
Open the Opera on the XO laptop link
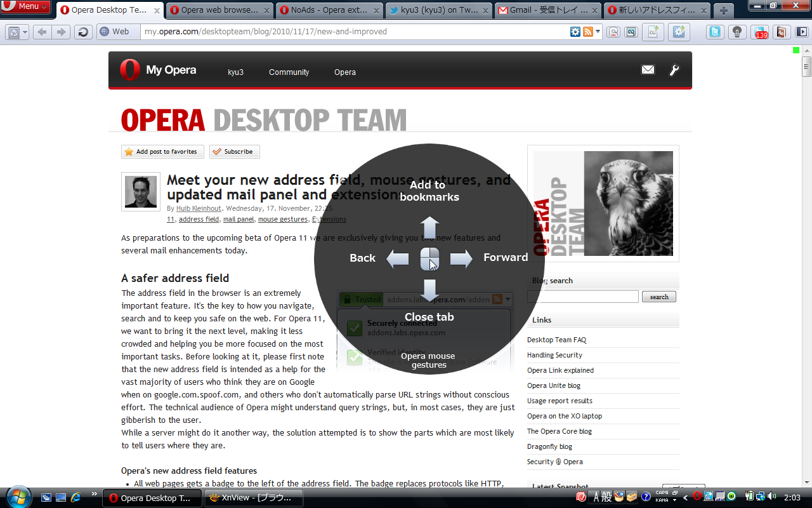coord(565,416)
